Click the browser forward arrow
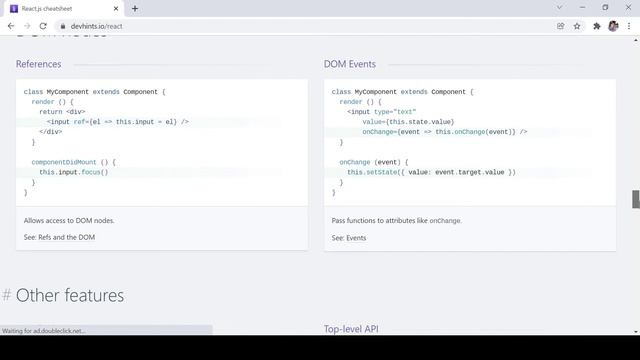The height and width of the screenshot is (360, 640). (27, 26)
